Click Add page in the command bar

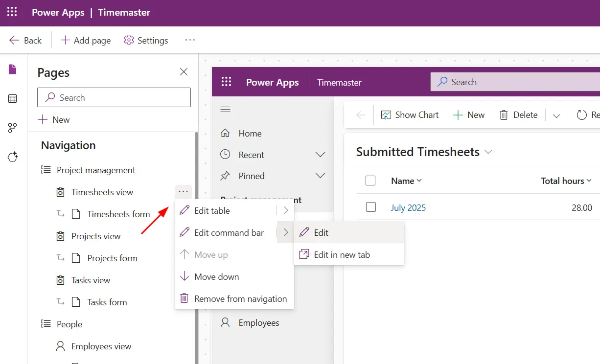[x=86, y=40]
